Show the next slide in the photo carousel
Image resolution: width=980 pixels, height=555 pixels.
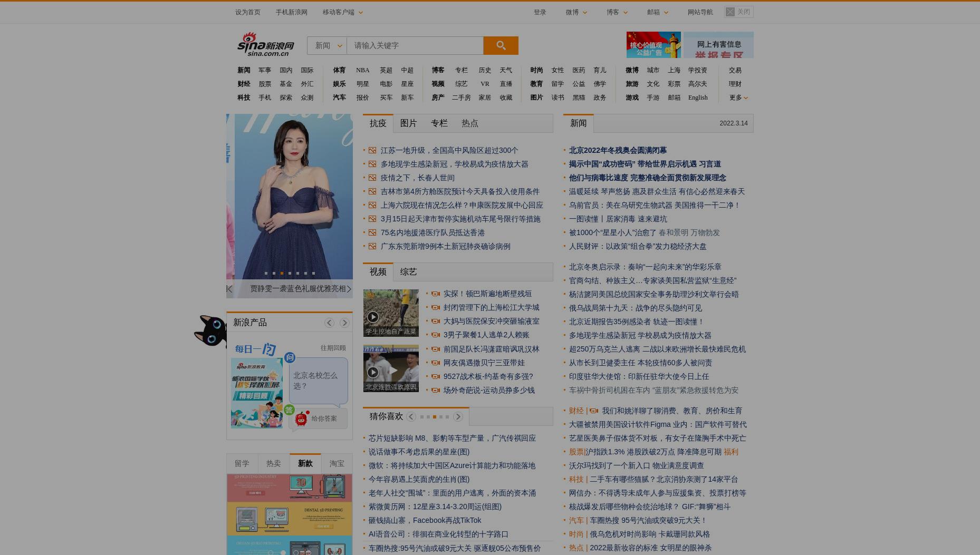349,289
